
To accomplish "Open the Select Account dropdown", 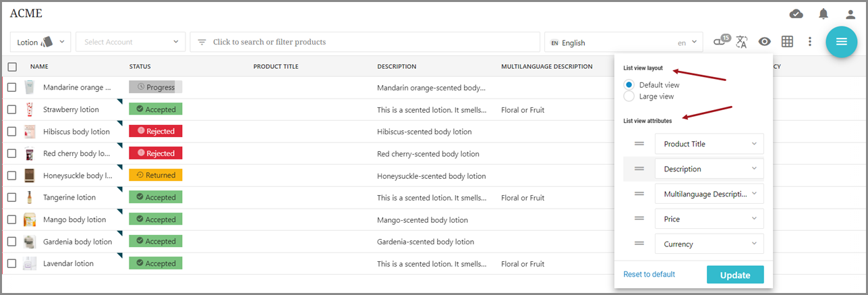I will 130,42.
